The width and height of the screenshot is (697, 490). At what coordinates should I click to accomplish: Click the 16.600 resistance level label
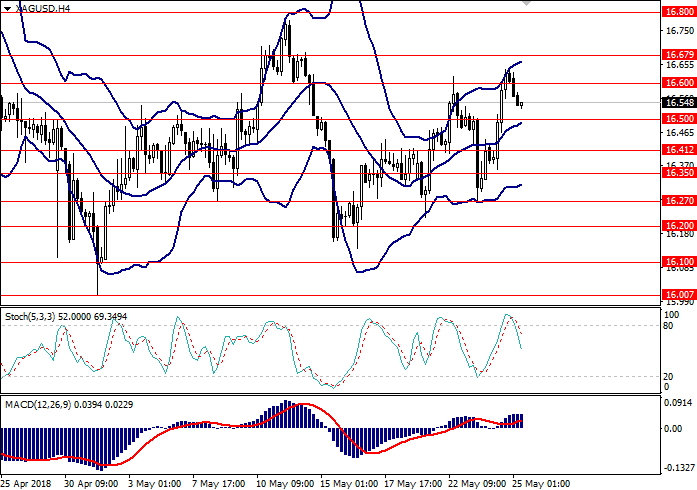click(x=678, y=82)
